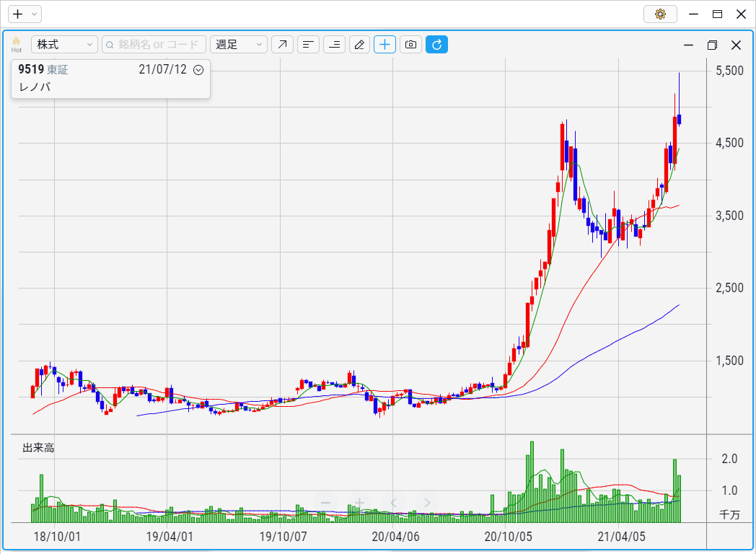Click the 2,500 price axis label
Screen dimensions: 756x554
729,288
